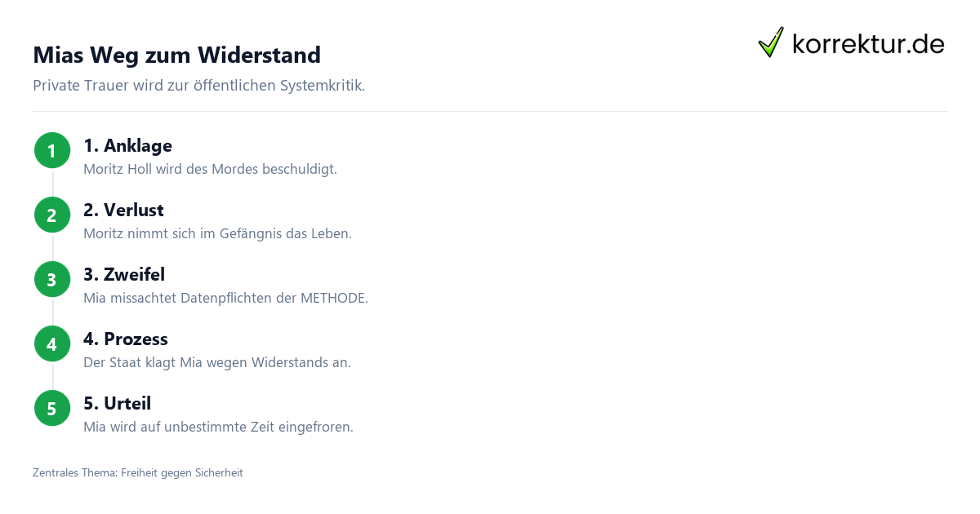This screenshot has height=514, width=980.
Task: Click the text mentioning Datenpflichten der METHODE
Action: pos(225,299)
